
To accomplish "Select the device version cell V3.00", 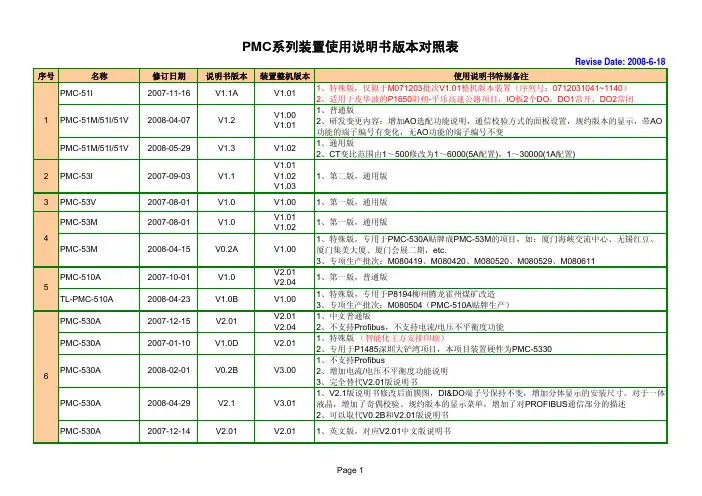I will point(285,371).
